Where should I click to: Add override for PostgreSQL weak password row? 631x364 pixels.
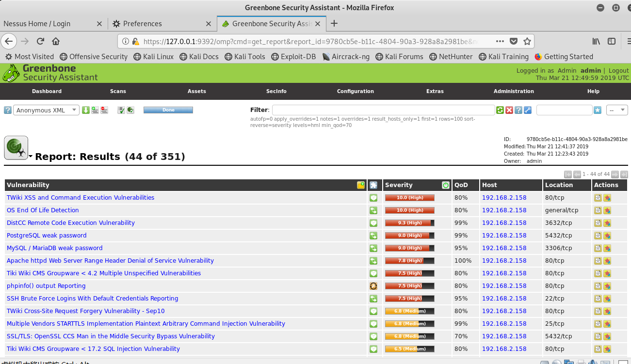tap(607, 236)
